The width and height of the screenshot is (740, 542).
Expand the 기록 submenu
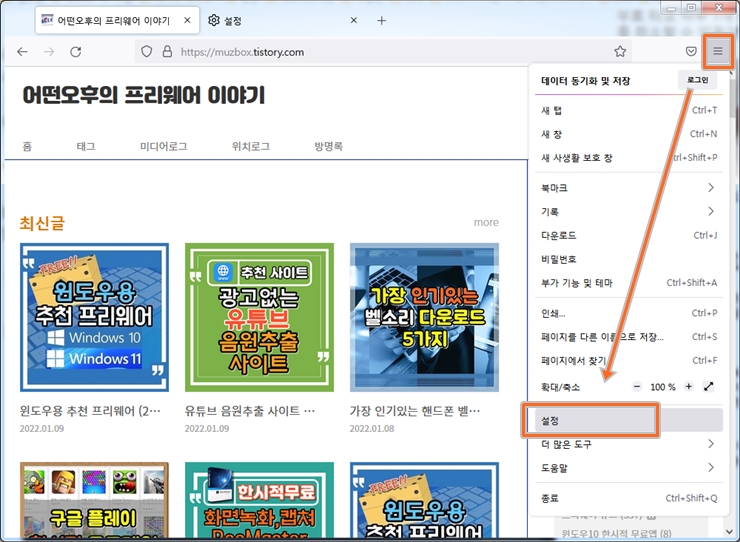(x=629, y=212)
